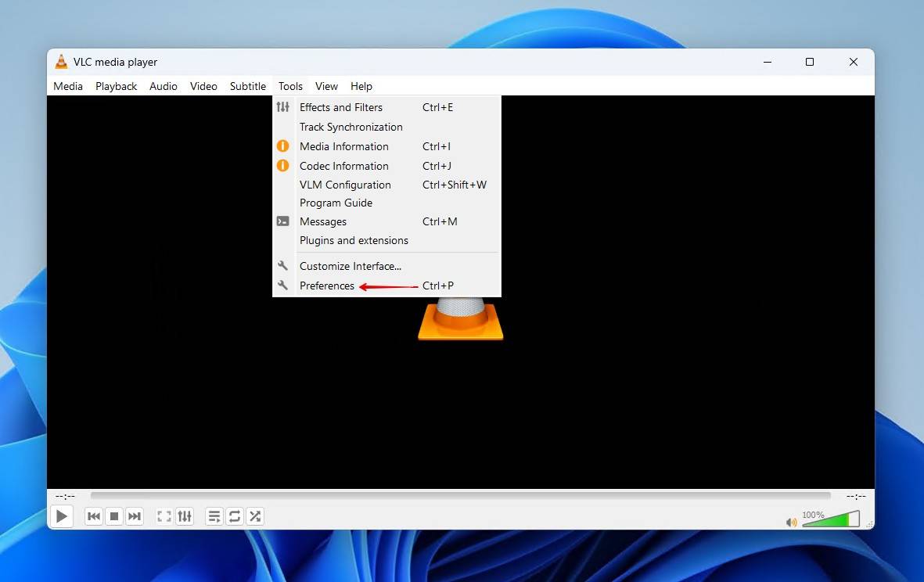Viewport: 924px width, 582px height.
Task: Open the Subtitle menu
Action: (247, 86)
